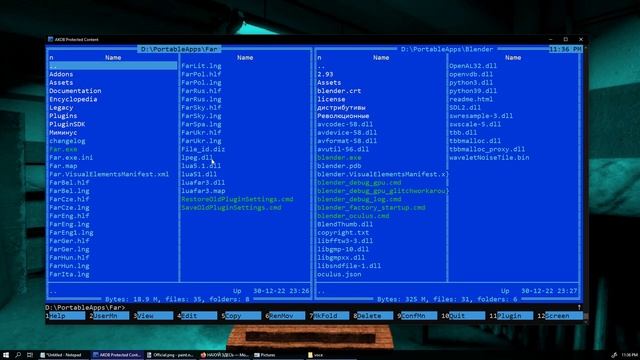Select the RestoreOldPluginSettings.cmd file
The height and width of the screenshot is (360, 640).
coord(237,199)
